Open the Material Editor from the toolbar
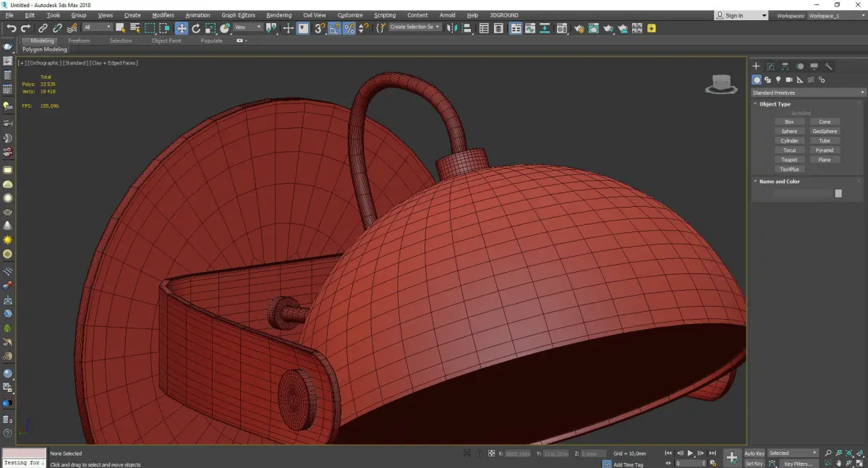868x468 pixels. tap(563, 28)
